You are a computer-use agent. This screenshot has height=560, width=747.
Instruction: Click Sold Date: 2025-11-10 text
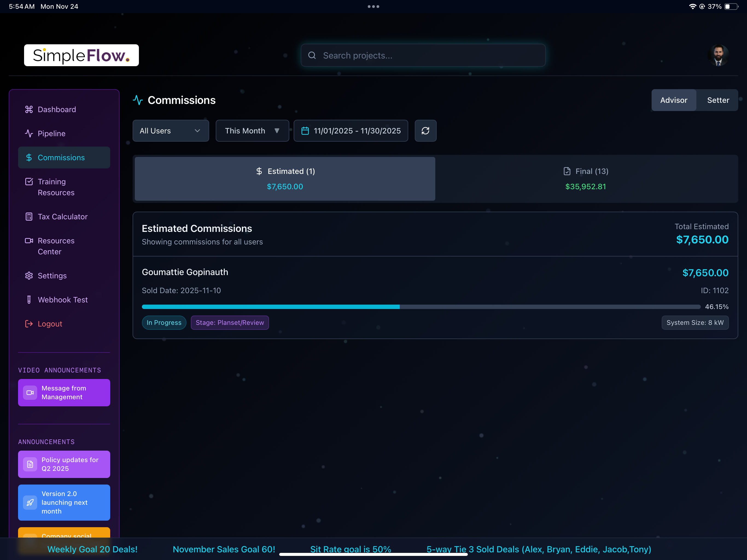[x=181, y=290]
